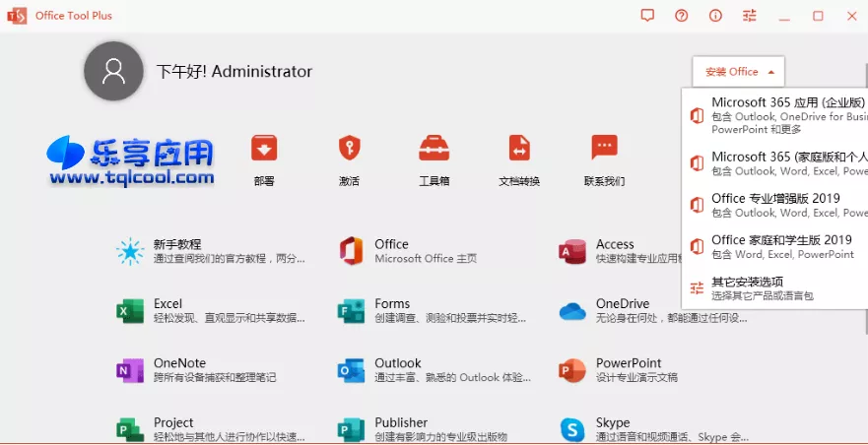Collapse the 安装 Office dropdown
The image size is (868, 445).
(739, 72)
